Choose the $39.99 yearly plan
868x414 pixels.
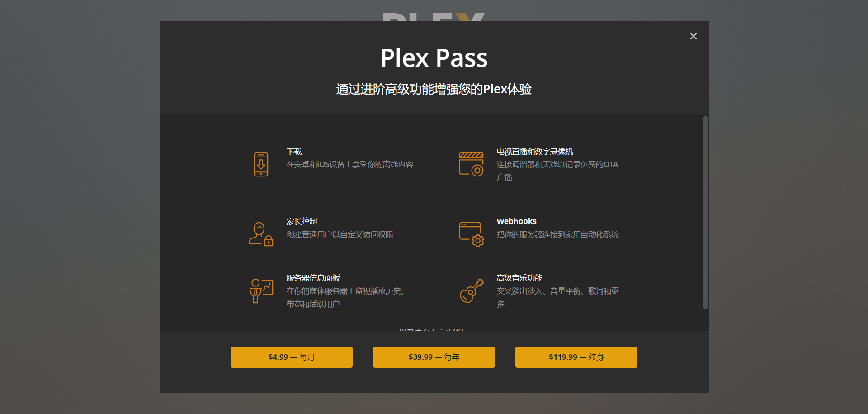tap(434, 357)
